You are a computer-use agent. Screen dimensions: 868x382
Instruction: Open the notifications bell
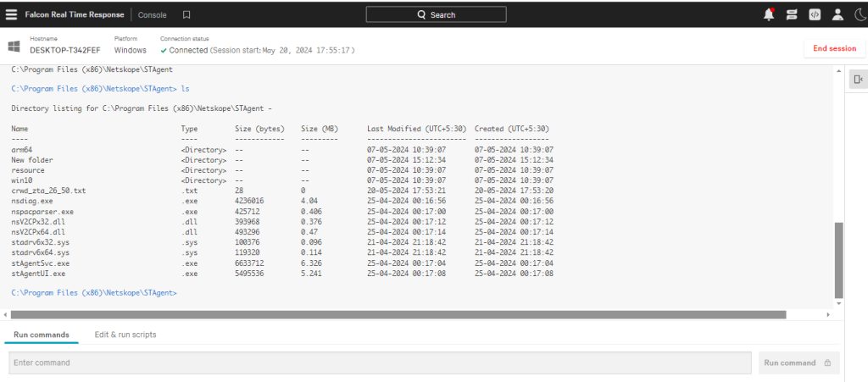[x=769, y=14]
